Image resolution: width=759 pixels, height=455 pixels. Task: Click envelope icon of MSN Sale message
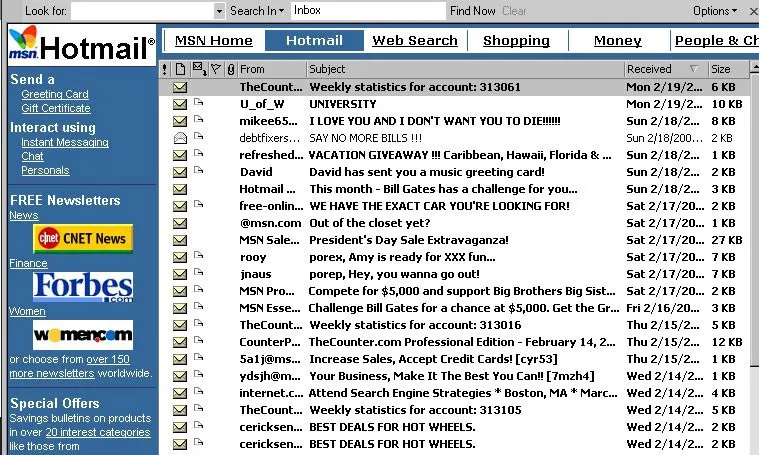coord(180,240)
